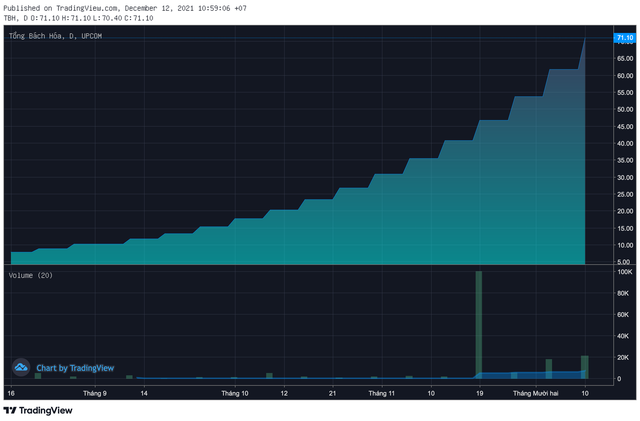The image size is (640, 421).
Task: Click the '14' date label on axis
Action: 144,393
